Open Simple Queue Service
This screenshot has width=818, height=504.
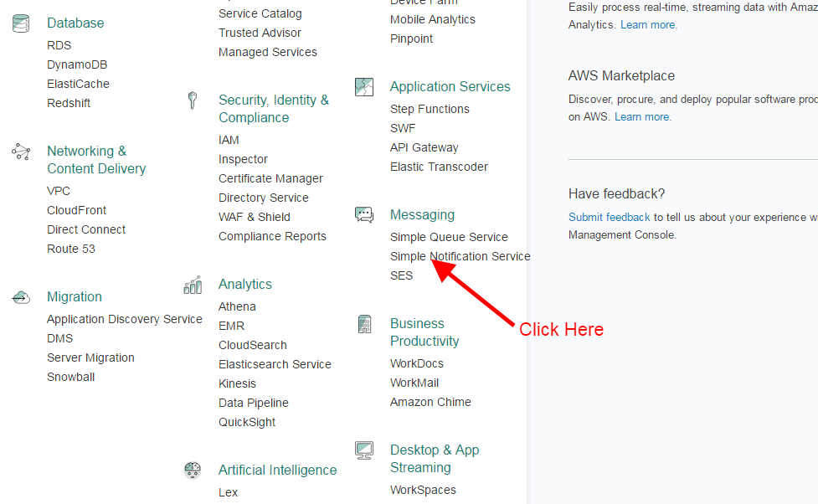coord(449,238)
